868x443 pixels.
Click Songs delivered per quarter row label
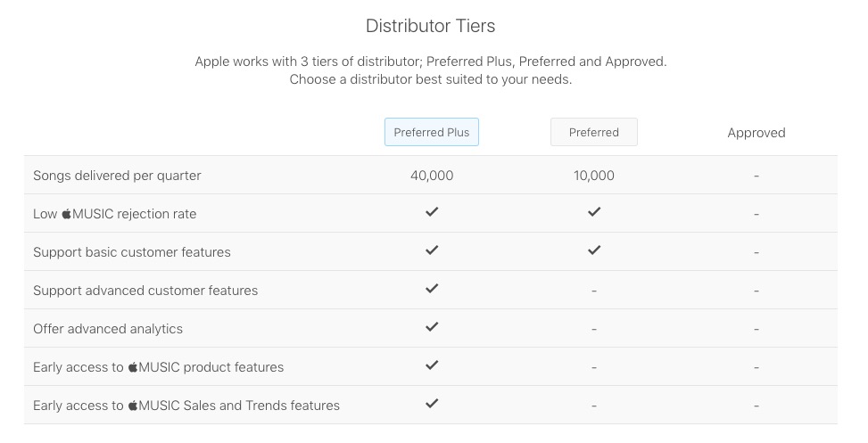click(x=117, y=176)
